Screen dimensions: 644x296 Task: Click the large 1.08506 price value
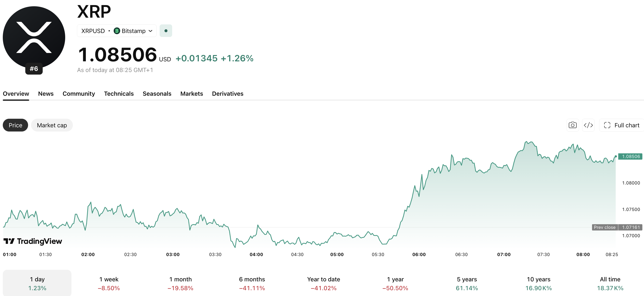(x=117, y=54)
